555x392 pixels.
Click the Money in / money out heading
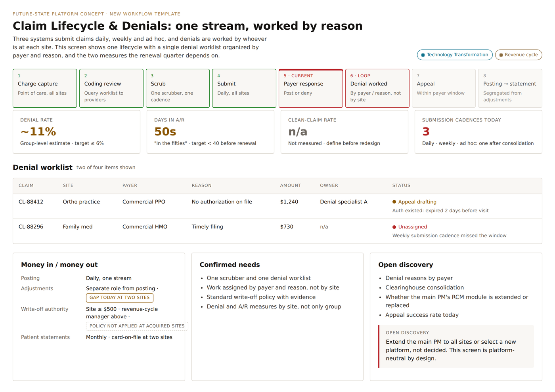[x=59, y=265]
